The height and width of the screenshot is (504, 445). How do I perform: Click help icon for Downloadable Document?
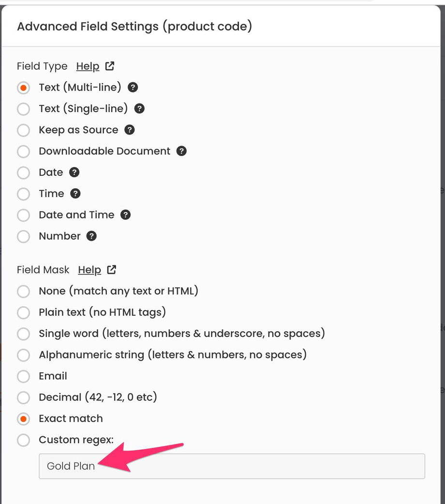[181, 151]
